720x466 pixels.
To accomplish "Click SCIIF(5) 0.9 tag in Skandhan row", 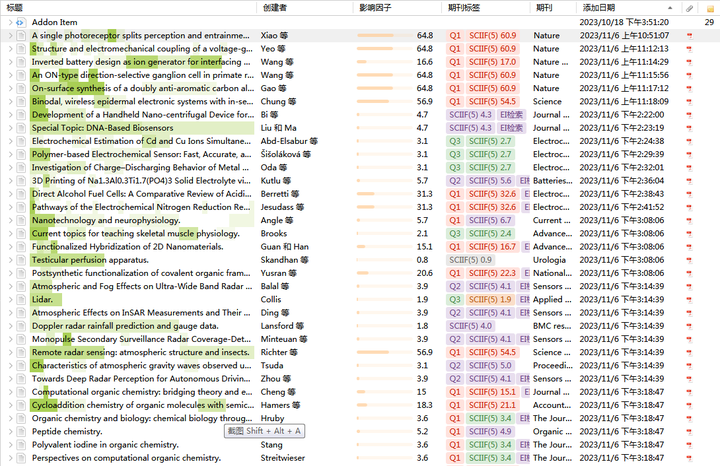I will [x=470, y=260].
